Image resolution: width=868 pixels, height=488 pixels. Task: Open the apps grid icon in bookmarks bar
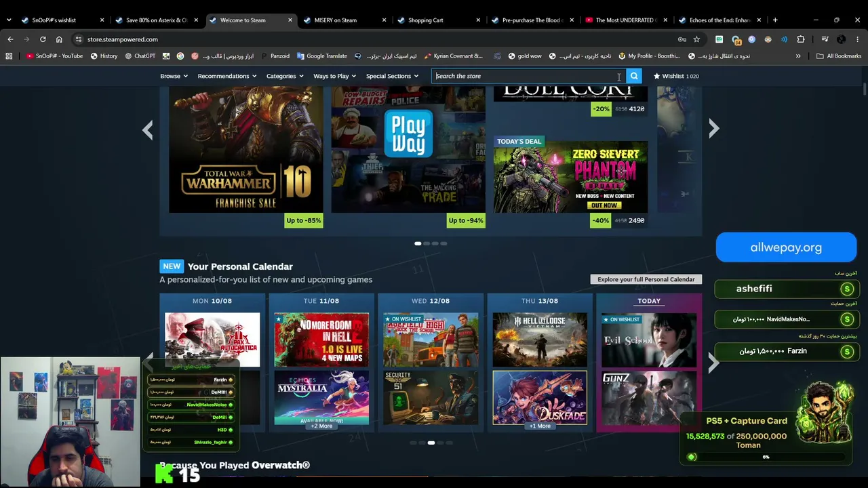tap(9, 56)
